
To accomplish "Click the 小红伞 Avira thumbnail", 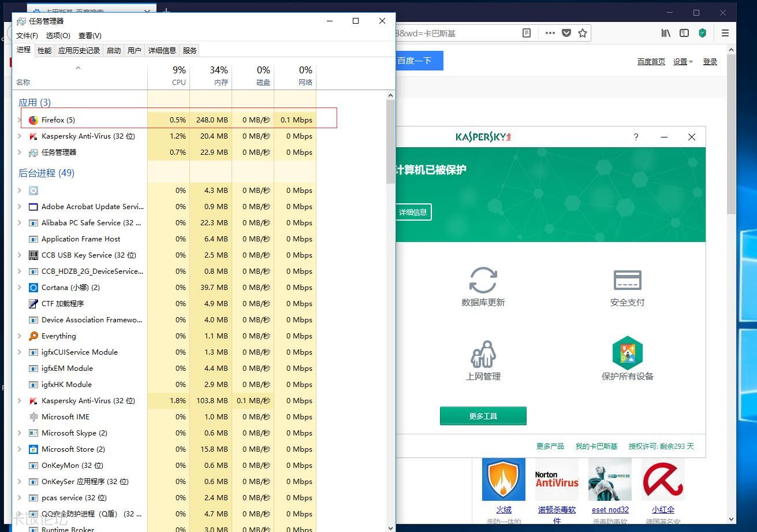I will [663, 479].
